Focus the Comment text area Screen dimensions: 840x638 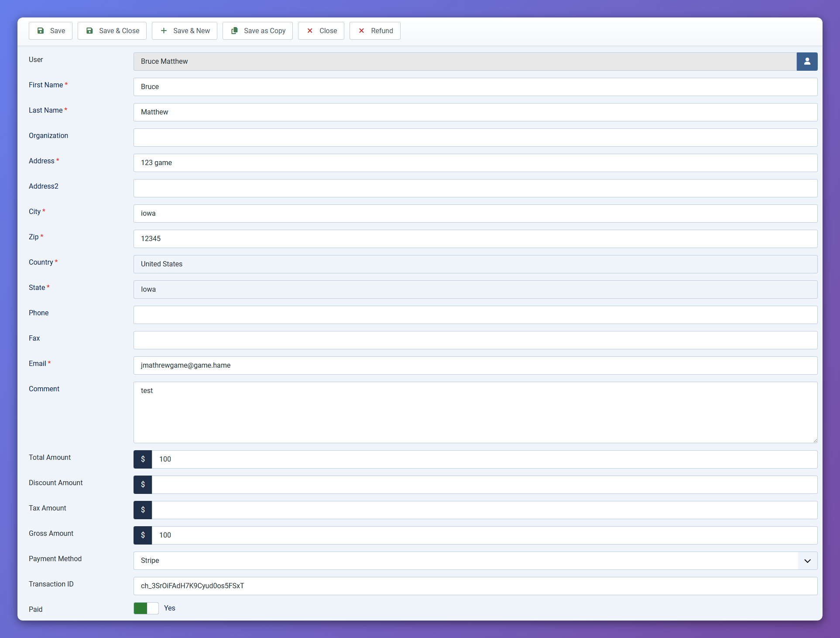tap(475, 413)
